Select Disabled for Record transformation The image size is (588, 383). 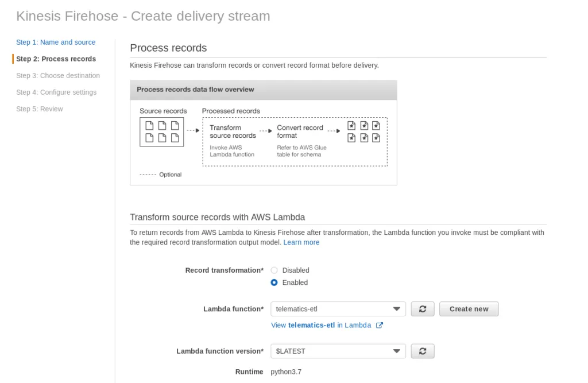coord(274,270)
